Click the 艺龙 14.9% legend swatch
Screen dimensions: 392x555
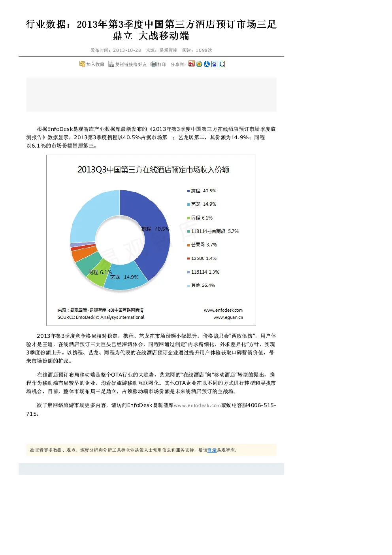point(188,205)
